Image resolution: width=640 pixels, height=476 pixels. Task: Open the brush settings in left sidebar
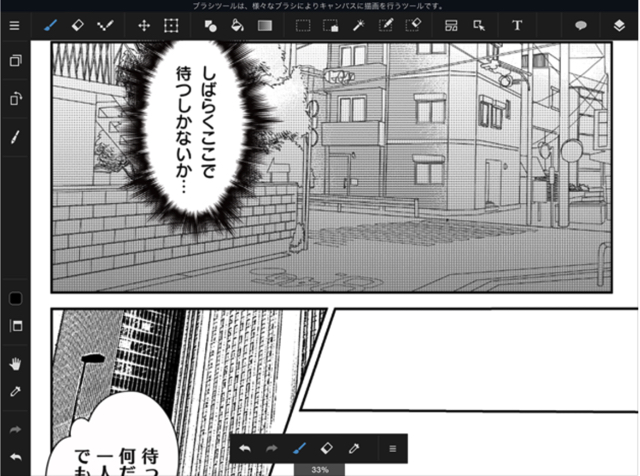click(x=15, y=137)
